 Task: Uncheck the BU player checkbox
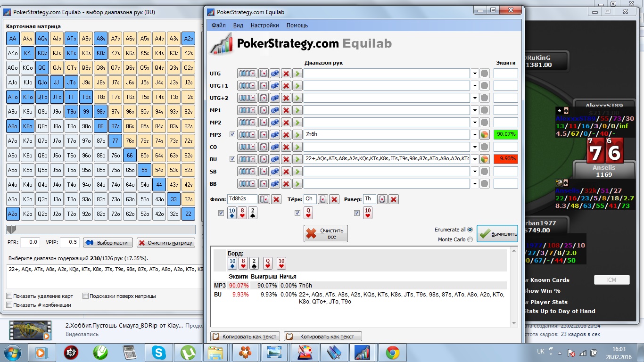pyautogui.click(x=231, y=159)
